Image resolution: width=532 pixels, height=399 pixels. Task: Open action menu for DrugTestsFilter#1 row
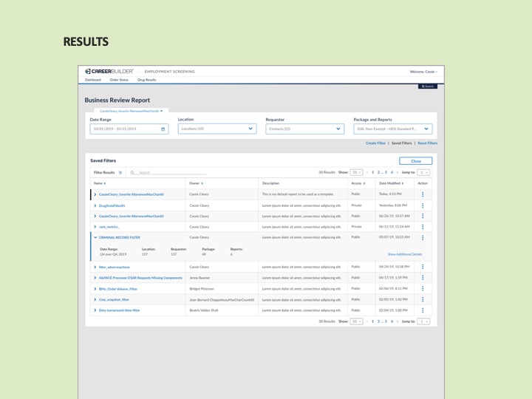tap(423, 205)
